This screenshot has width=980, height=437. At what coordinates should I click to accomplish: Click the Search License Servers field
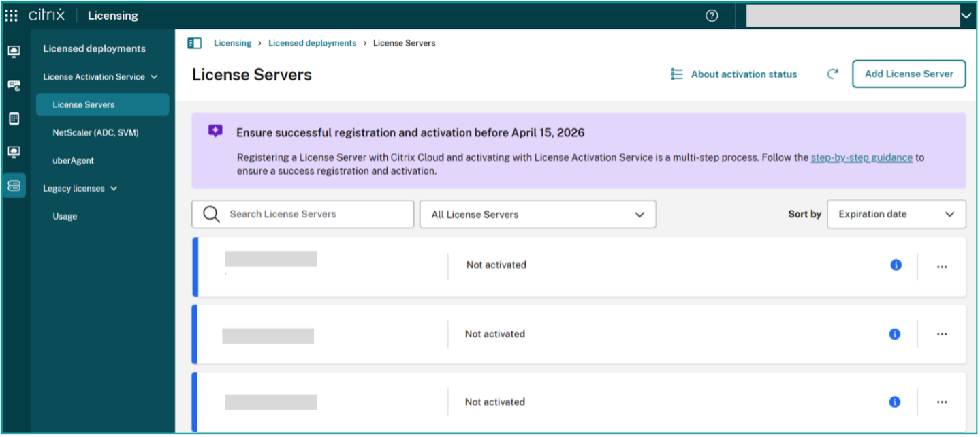(x=303, y=214)
